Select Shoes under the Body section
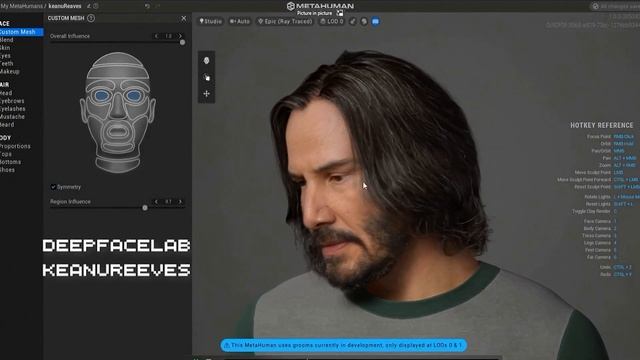Image resolution: width=640 pixels, height=360 pixels. 7,170
